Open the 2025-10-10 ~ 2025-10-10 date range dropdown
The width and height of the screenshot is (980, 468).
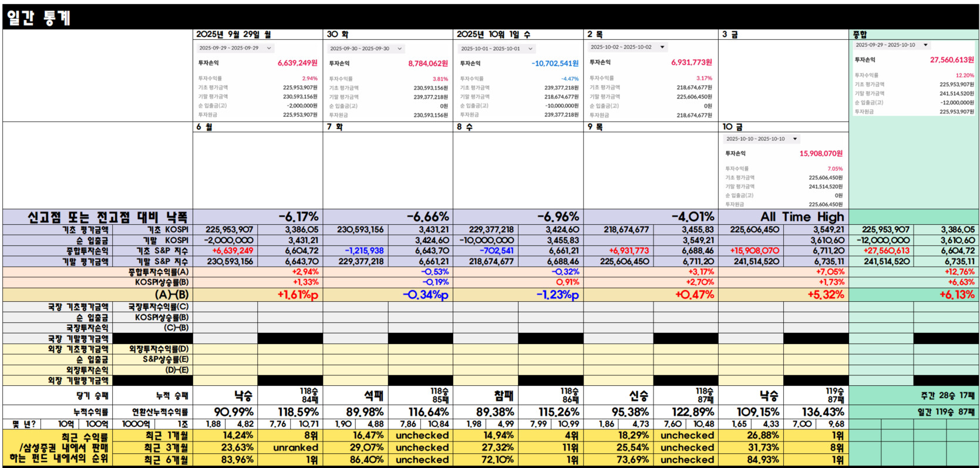[x=762, y=139]
